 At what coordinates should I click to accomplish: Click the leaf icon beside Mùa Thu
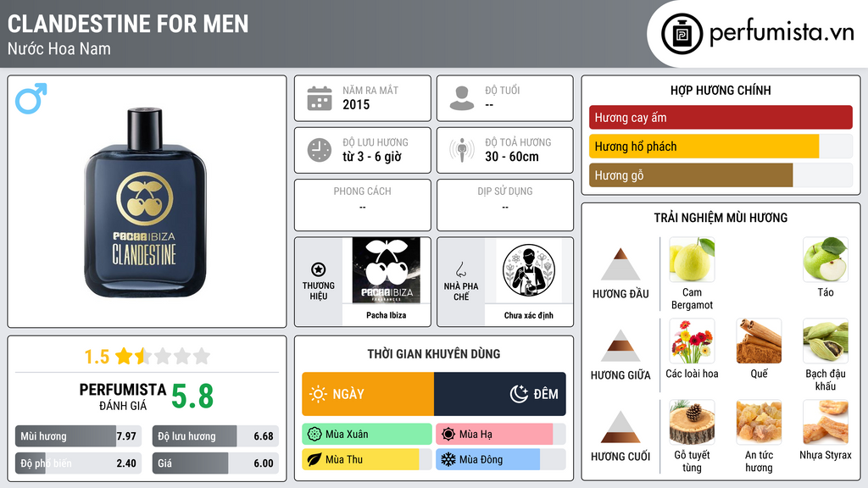click(314, 459)
